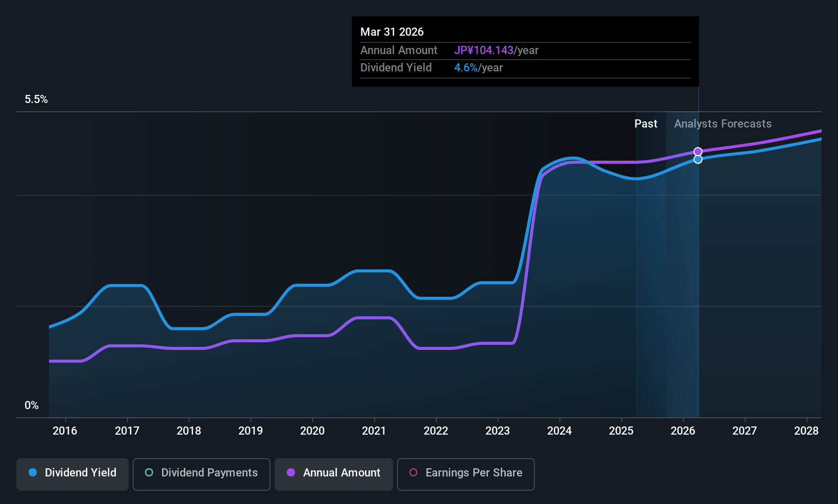The width and height of the screenshot is (838, 504).
Task: Click the 2022 x-axis label
Action: [x=436, y=431]
